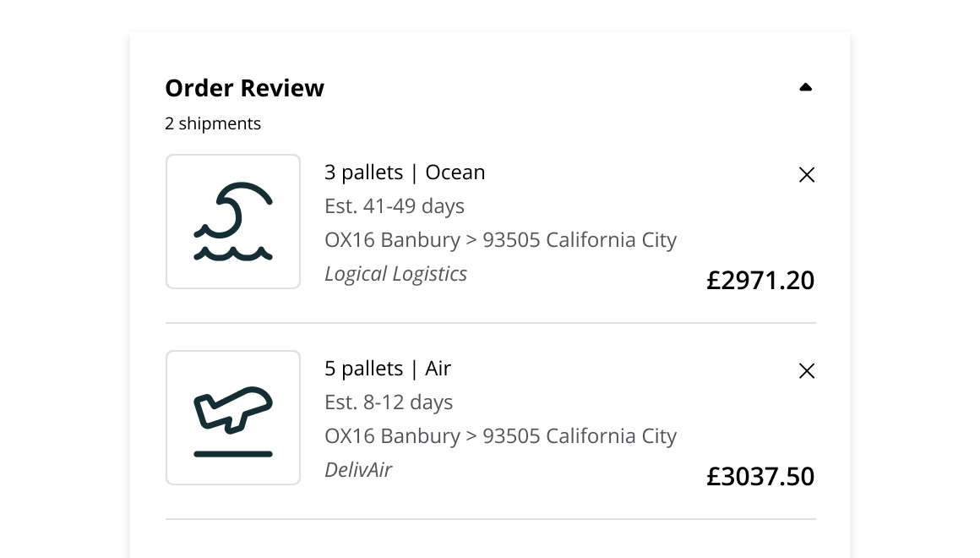Remove the Ocean shipment with X
The height and width of the screenshot is (558, 980).
click(807, 175)
